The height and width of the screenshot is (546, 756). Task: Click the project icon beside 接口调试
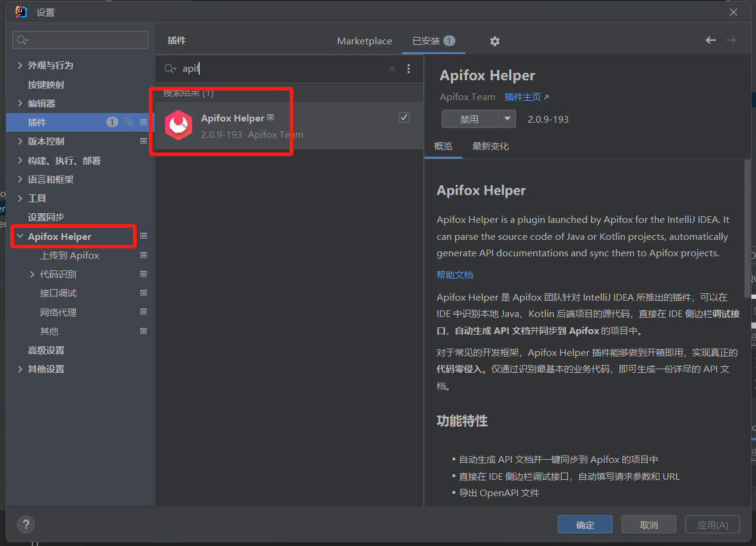point(144,293)
